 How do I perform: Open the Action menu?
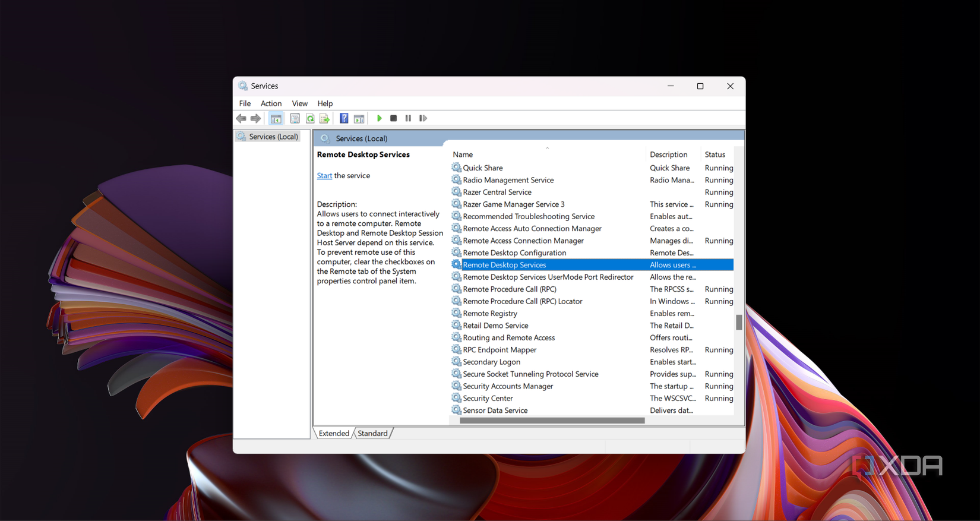coord(271,103)
